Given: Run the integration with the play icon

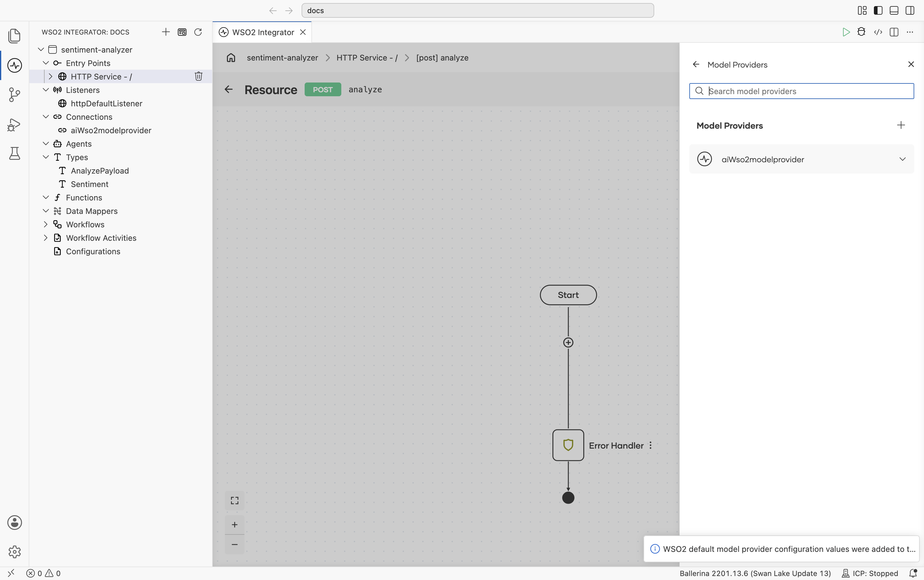Looking at the screenshot, I should click(846, 32).
